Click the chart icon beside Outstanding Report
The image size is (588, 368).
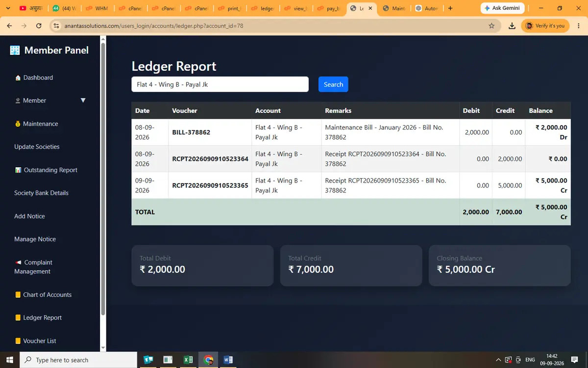(x=18, y=170)
